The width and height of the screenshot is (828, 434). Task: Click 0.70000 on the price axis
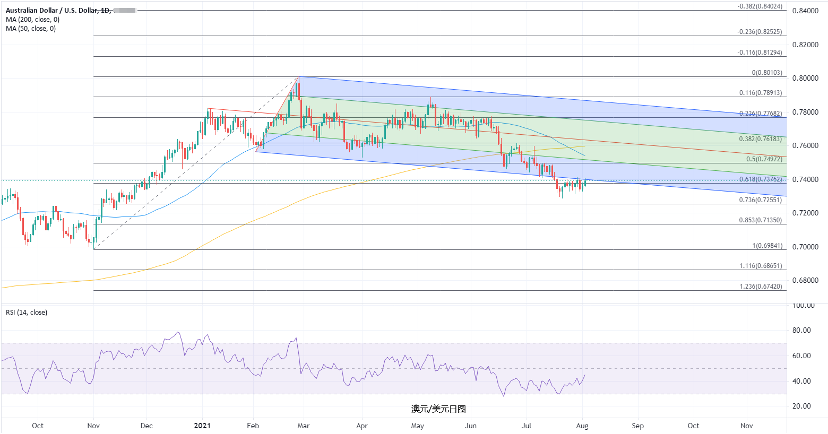click(x=805, y=247)
